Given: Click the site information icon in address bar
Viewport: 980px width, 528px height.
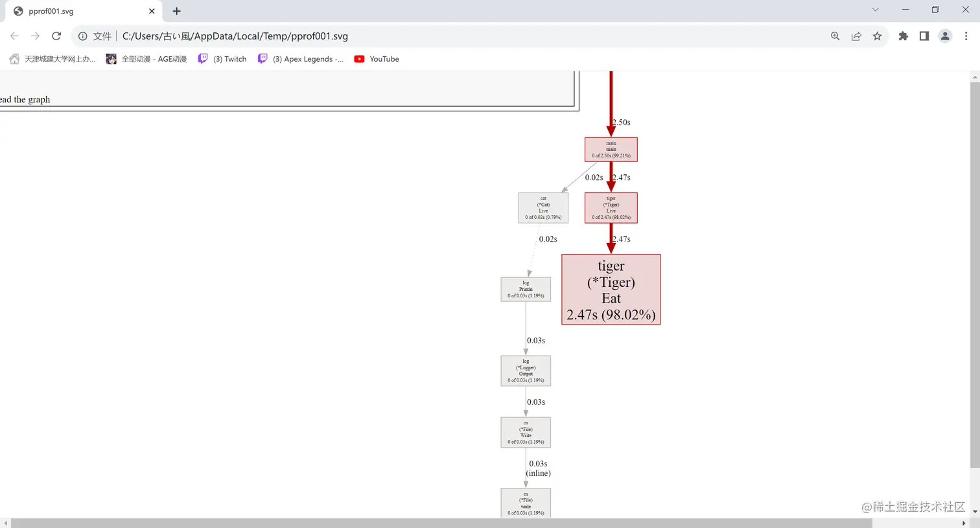Looking at the screenshot, I should 83,36.
